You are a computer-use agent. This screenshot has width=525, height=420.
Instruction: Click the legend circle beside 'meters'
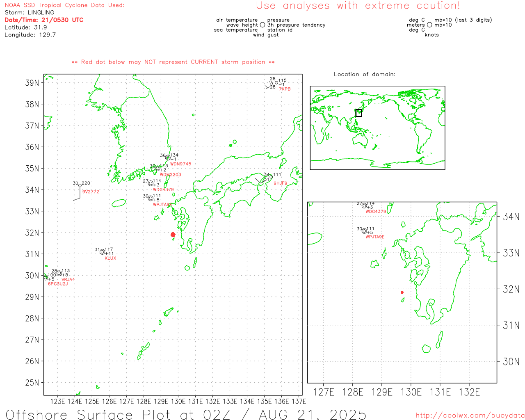429,25
